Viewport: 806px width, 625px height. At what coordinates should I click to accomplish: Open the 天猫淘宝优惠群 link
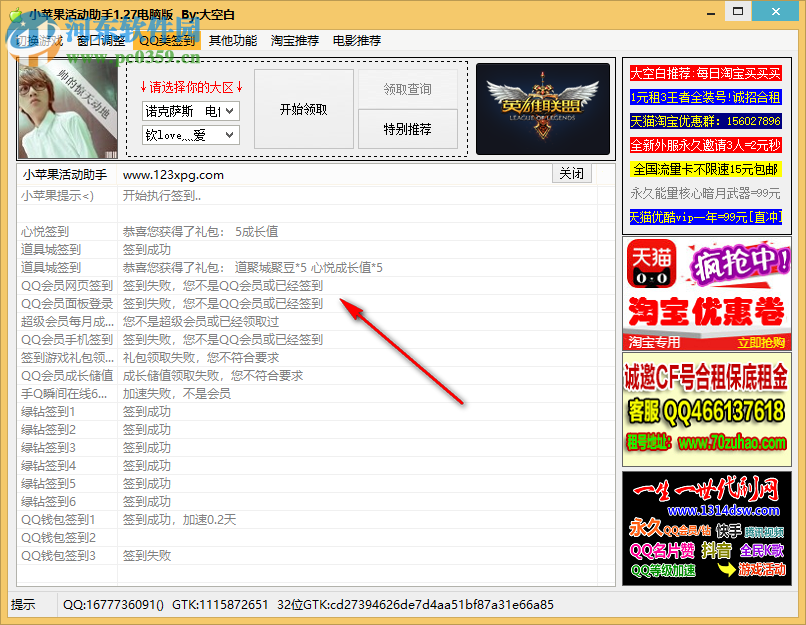point(705,121)
